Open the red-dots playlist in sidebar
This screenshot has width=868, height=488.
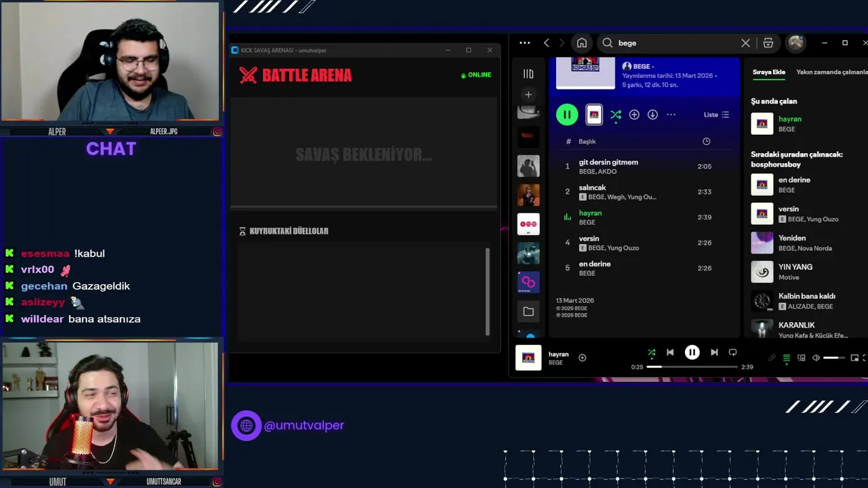click(x=528, y=224)
